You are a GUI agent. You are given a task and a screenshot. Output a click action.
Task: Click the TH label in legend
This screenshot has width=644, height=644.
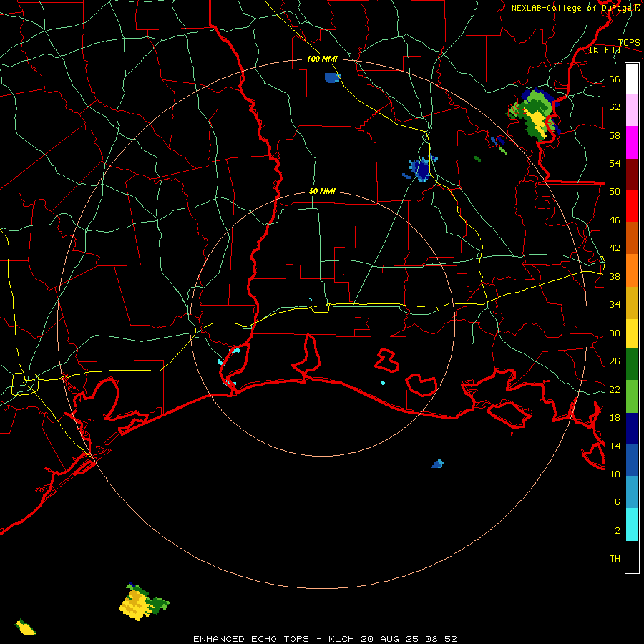coord(615,559)
